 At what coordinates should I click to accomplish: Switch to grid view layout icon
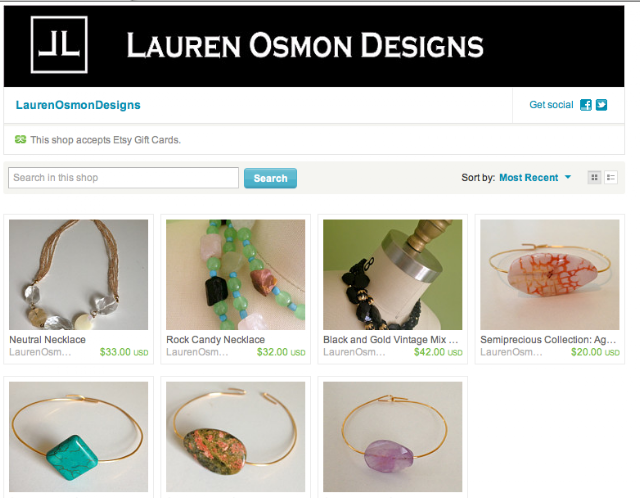click(x=594, y=177)
